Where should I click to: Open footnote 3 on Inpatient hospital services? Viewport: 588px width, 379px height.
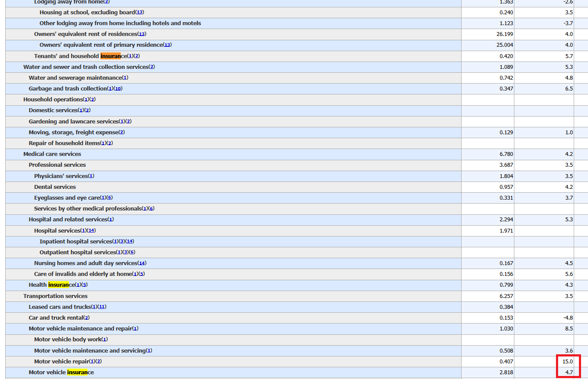[x=122, y=241]
